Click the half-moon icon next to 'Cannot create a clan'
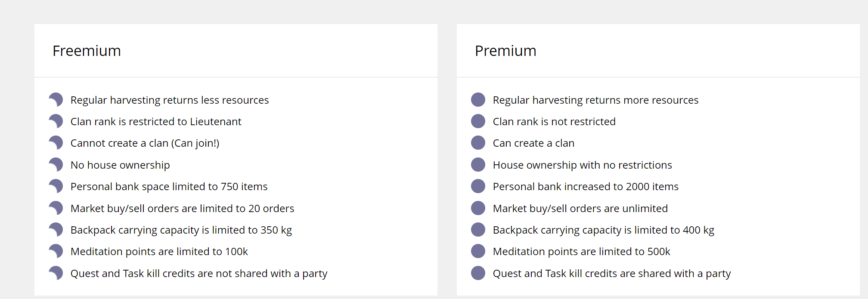The image size is (868, 299). click(56, 143)
